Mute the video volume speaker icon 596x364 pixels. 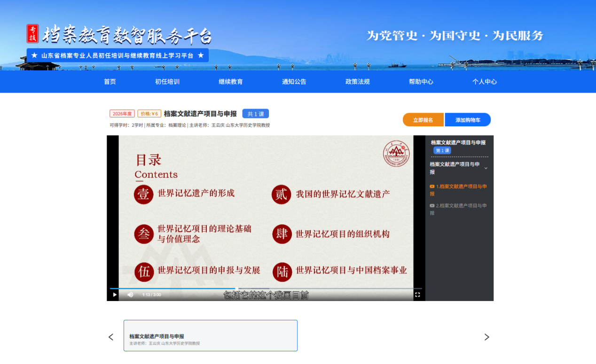130,294
